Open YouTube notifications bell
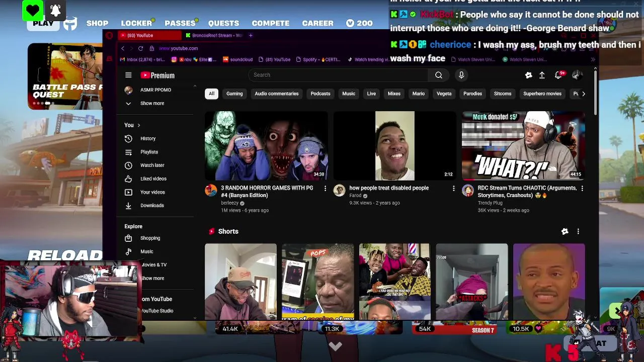This screenshot has width=644, height=362. tap(558, 75)
